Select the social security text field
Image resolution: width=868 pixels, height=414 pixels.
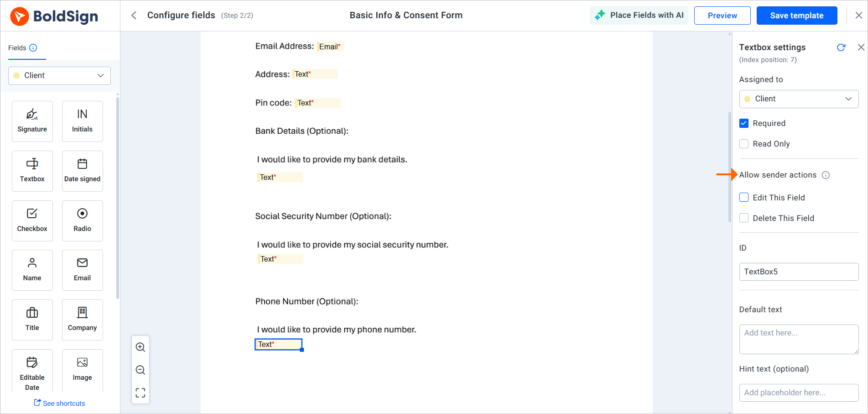[x=281, y=259]
